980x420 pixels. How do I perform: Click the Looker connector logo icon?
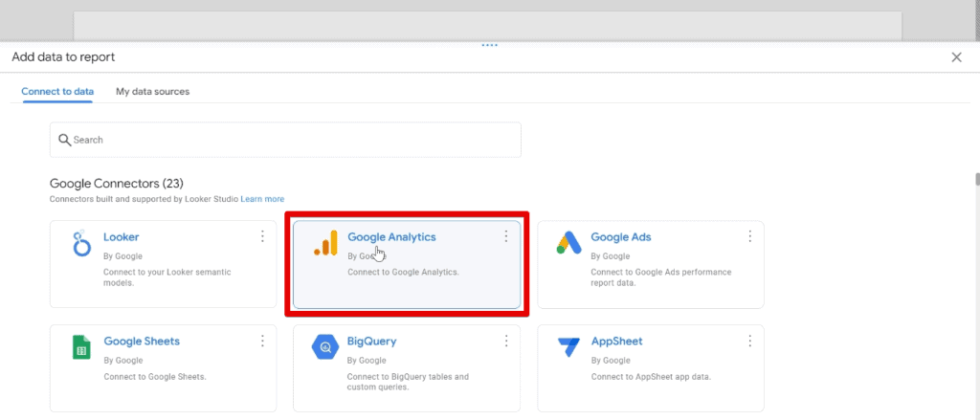pyautogui.click(x=82, y=244)
